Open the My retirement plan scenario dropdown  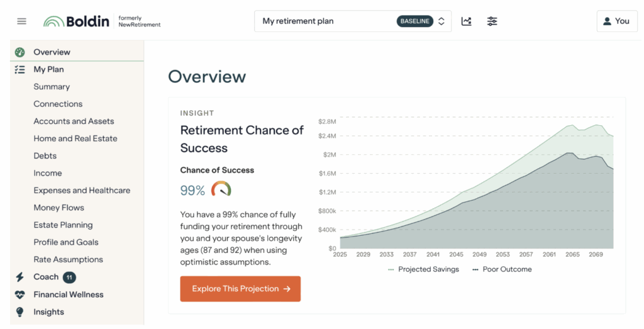(327, 21)
